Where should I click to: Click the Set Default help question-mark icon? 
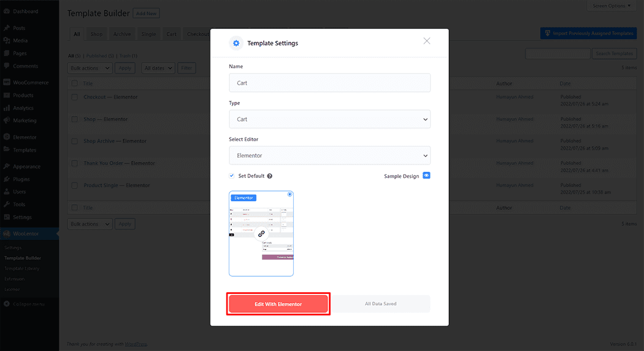click(270, 176)
